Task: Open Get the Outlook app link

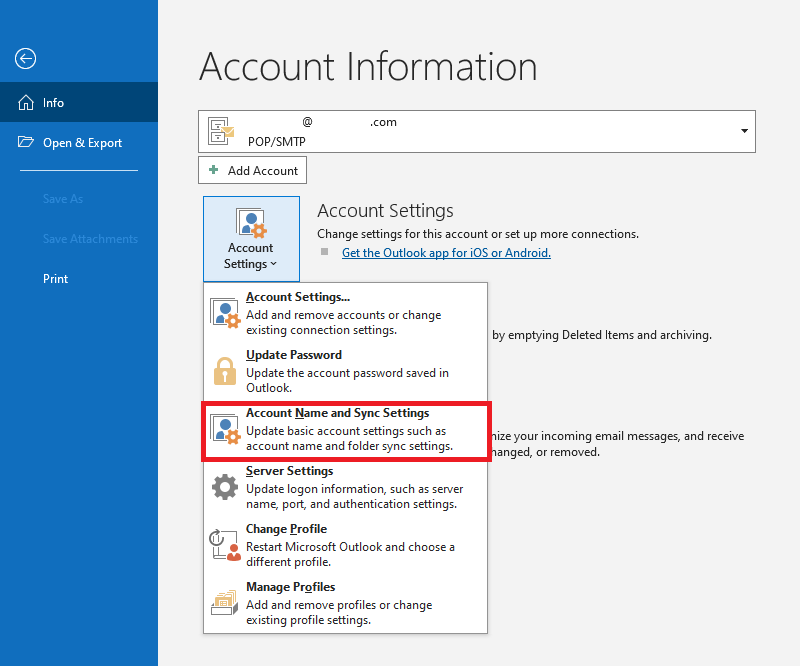Action: tap(446, 253)
